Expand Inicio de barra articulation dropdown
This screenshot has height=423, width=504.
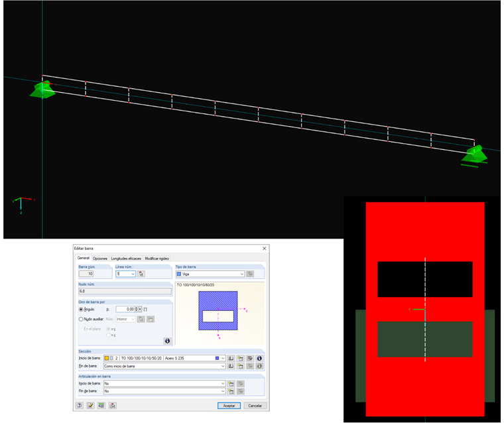pyautogui.click(x=223, y=383)
